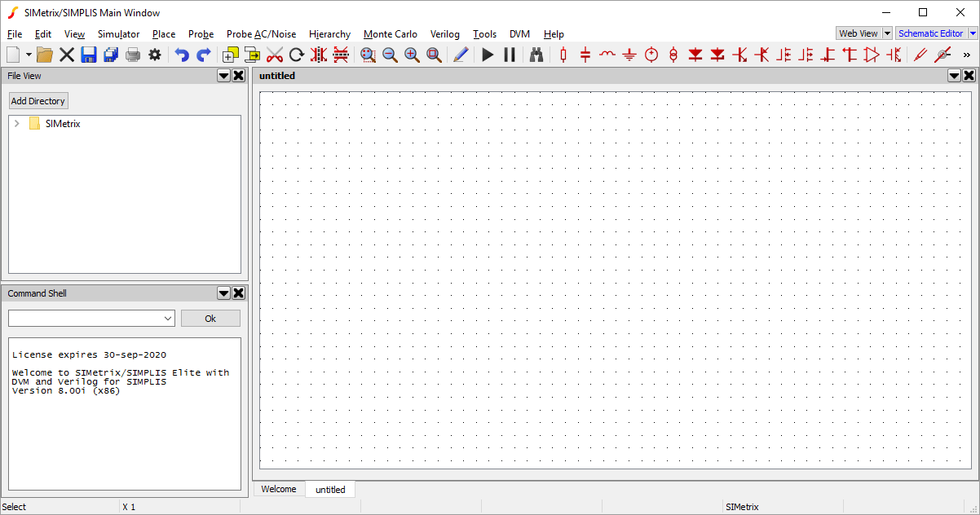Click the 'Select' status bar entry
The height and width of the screenshot is (515, 980).
[x=15, y=507]
